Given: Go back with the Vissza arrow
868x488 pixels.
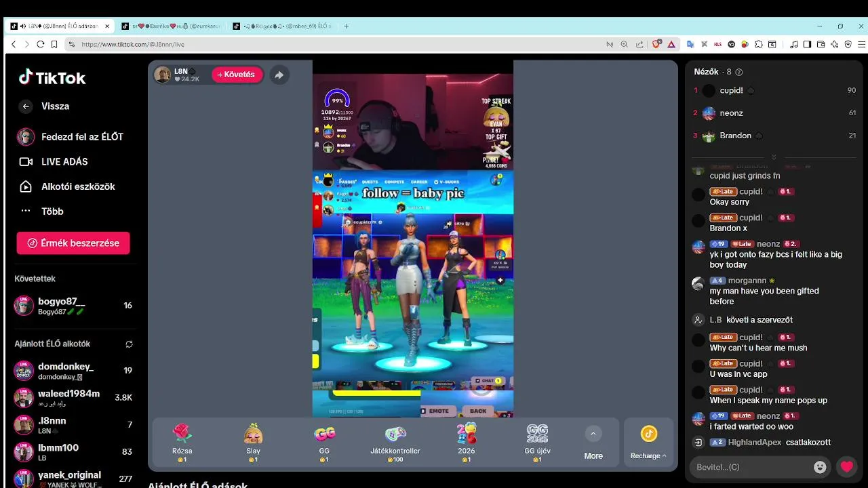Looking at the screenshot, I should pos(26,106).
